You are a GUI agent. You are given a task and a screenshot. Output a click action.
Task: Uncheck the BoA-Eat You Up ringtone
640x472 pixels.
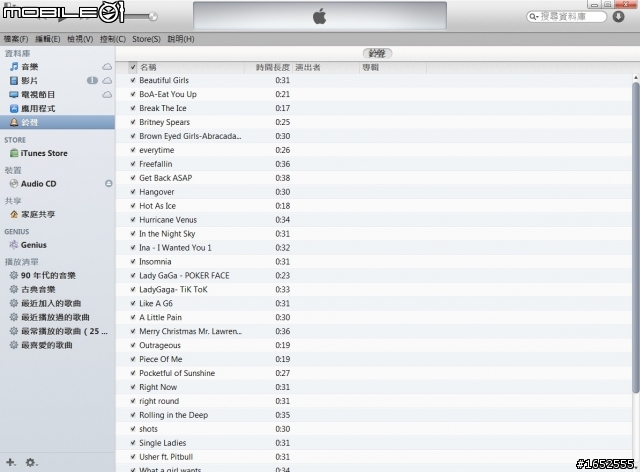(133, 94)
